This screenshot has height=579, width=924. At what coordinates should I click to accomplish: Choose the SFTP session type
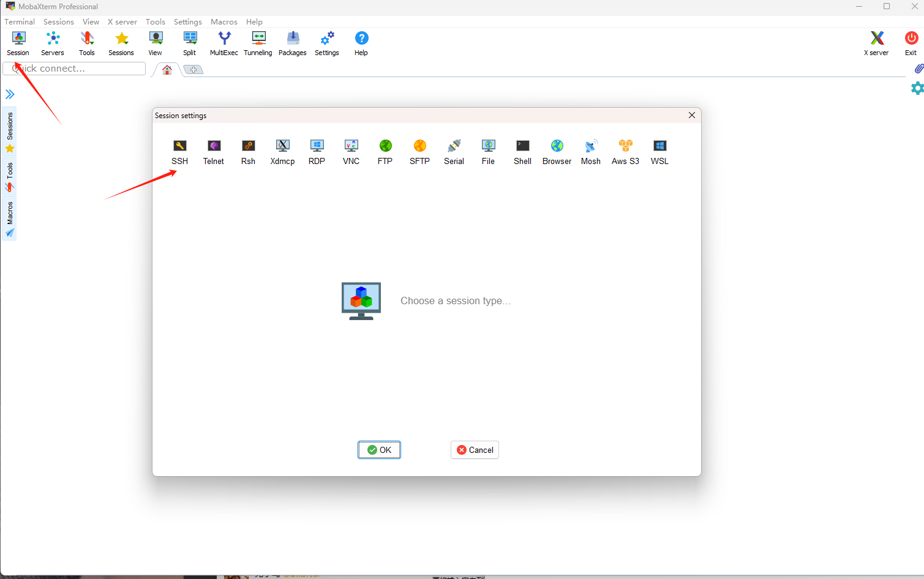tap(419, 152)
